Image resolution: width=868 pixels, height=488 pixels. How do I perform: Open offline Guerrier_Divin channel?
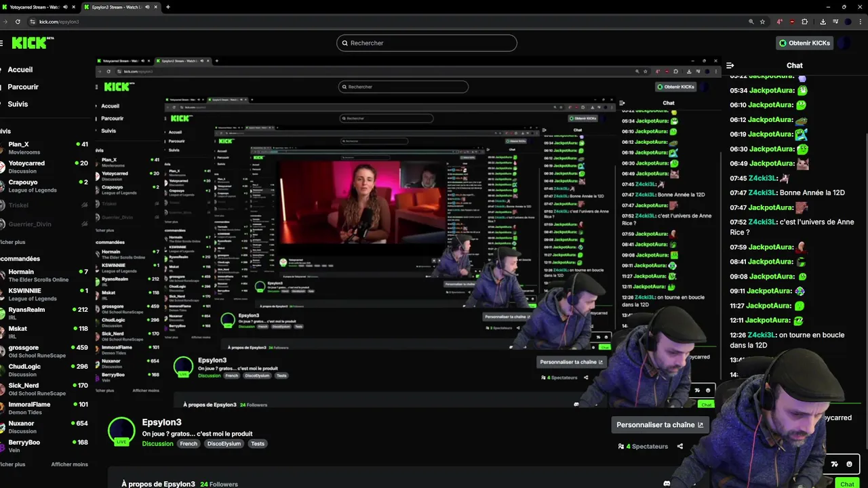pyautogui.click(x=44, y=224)
